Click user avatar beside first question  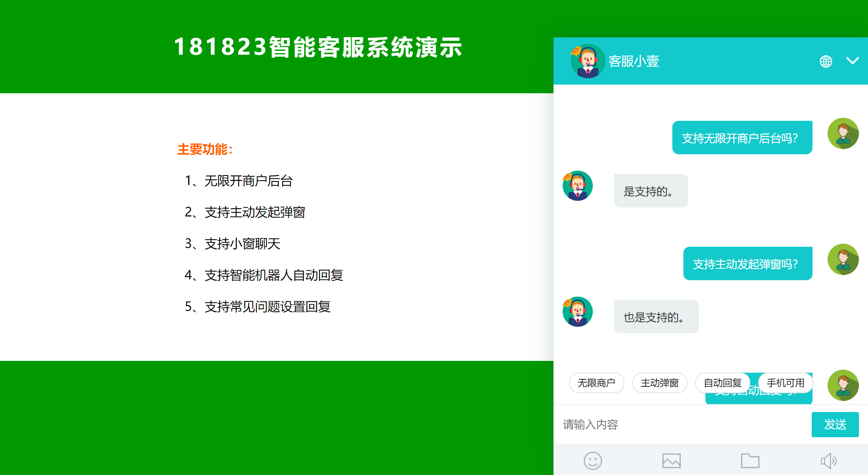(x=843, y=133)
